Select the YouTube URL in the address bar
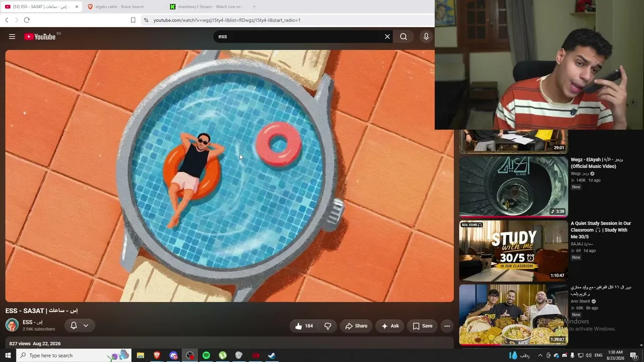Viewport: 644px width, 362px height. coord(227,20)
